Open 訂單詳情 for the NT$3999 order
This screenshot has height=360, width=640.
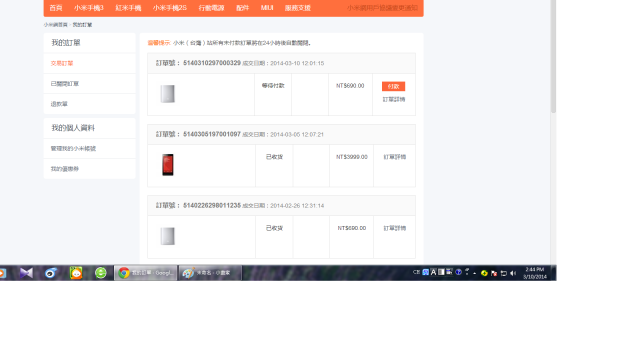(x=395, y=157)
